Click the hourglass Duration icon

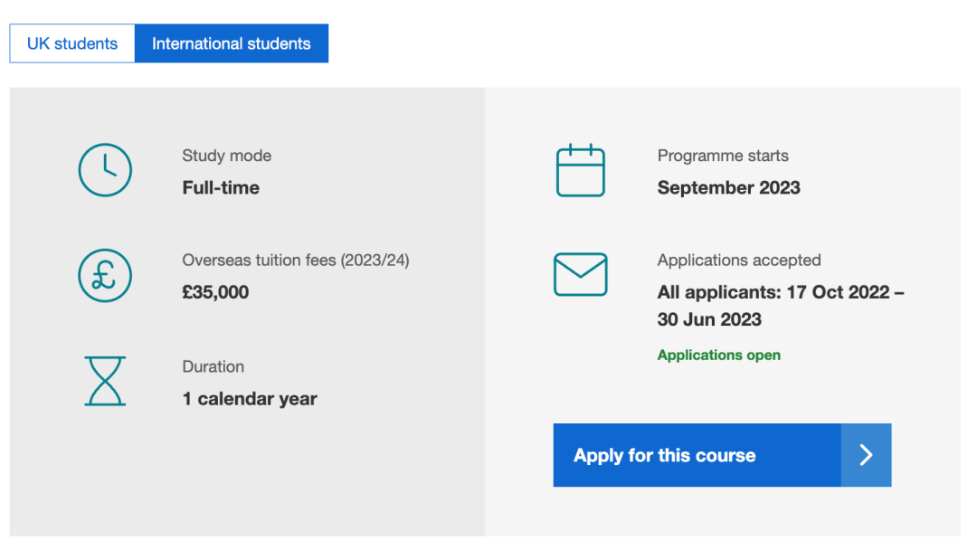point(105,381)
